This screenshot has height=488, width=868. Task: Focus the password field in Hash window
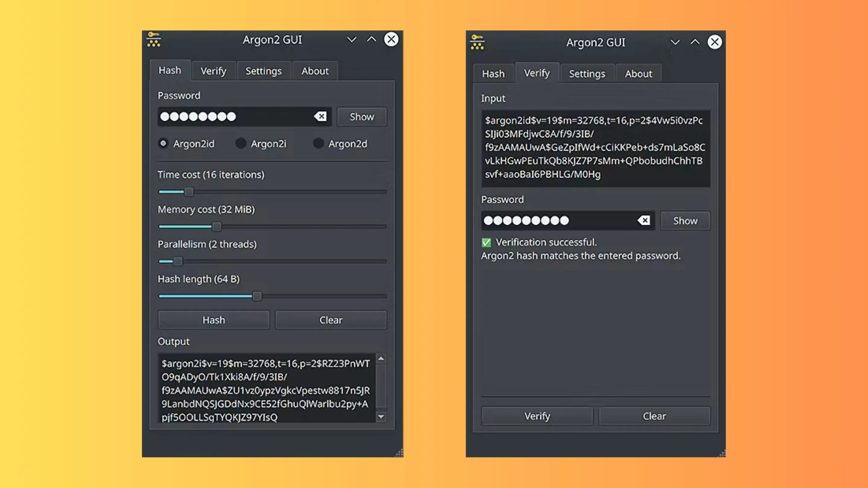(x=245, y=117)
